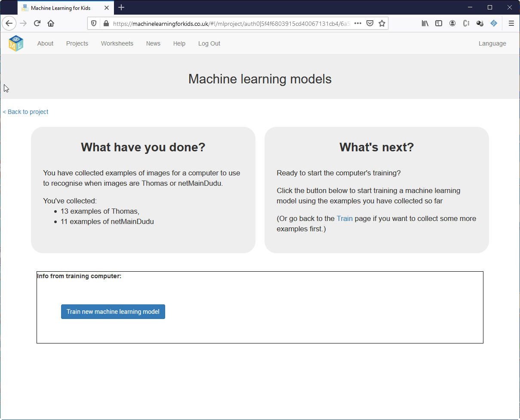Screen dimensions: 520x420
Task: Reload the current page
Action: pyautogui.click(x=37, y=23)
